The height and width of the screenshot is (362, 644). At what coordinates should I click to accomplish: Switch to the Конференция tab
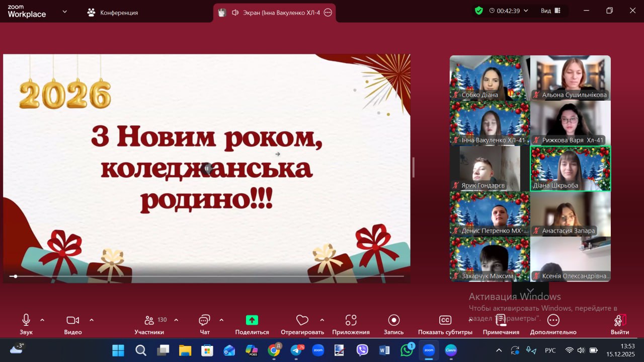113,13
